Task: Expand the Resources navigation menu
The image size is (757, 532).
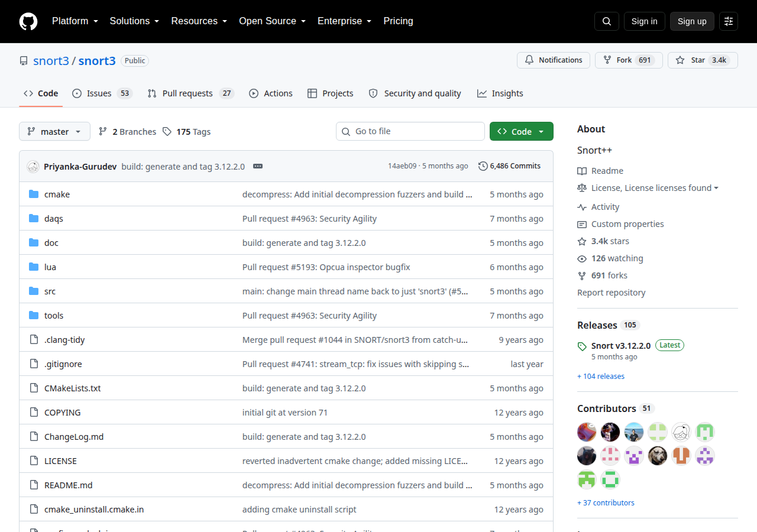Action: click(x=199, y=21)
